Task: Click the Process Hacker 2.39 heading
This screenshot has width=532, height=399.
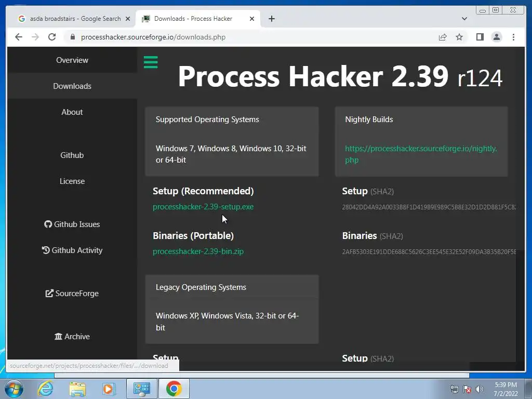Action: pos(340,77)
